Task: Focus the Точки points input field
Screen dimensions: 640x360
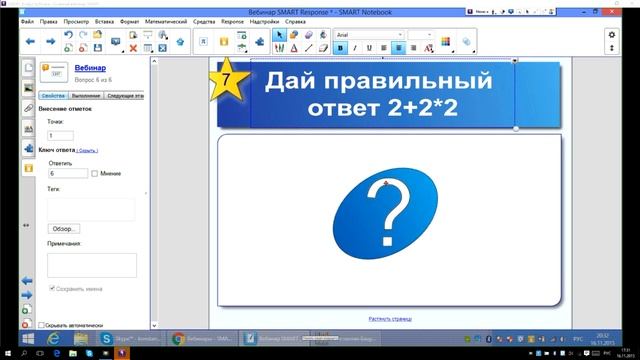Action: tap(60, 136)
